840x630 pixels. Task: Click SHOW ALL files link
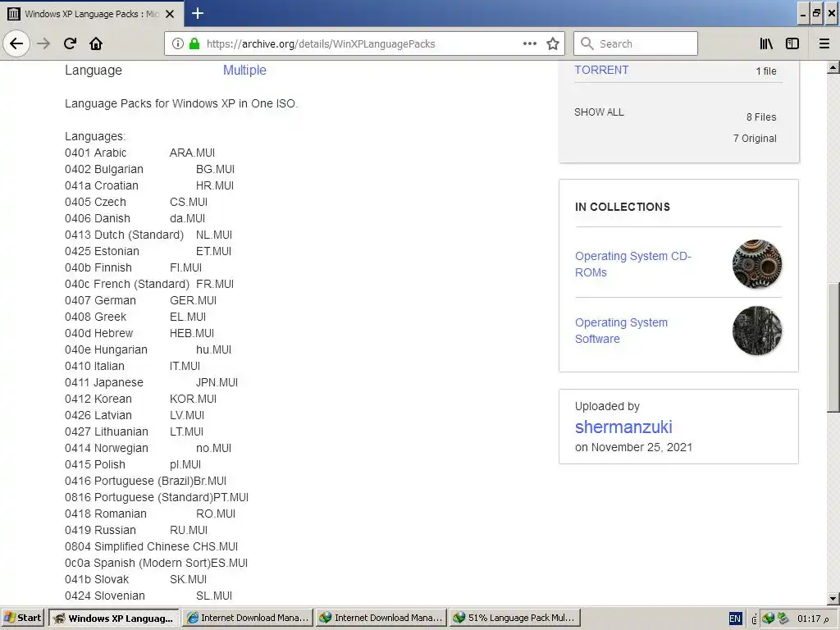point(599,112)
